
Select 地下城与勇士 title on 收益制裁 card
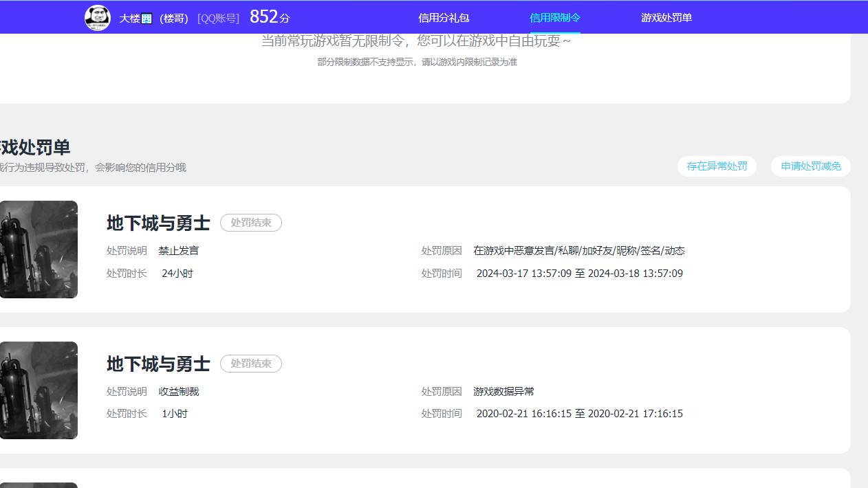click(x=158, y=364)
